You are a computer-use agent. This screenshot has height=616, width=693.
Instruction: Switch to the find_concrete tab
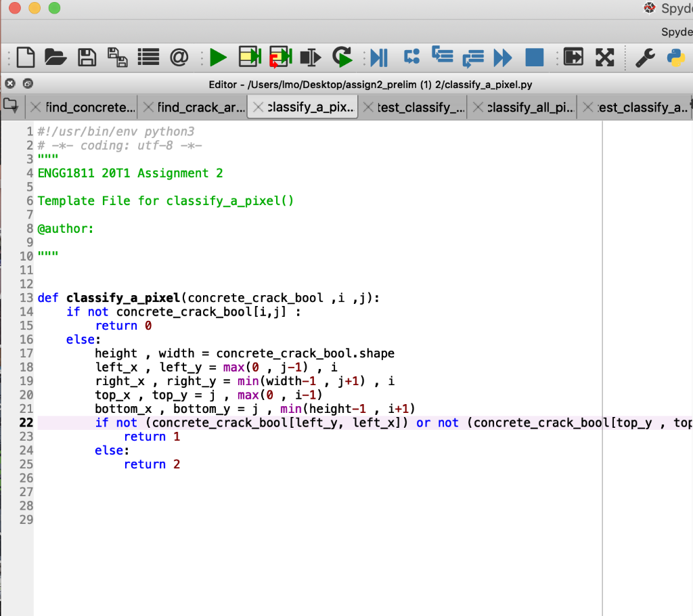pyautogui.click(x=90, y=107)
